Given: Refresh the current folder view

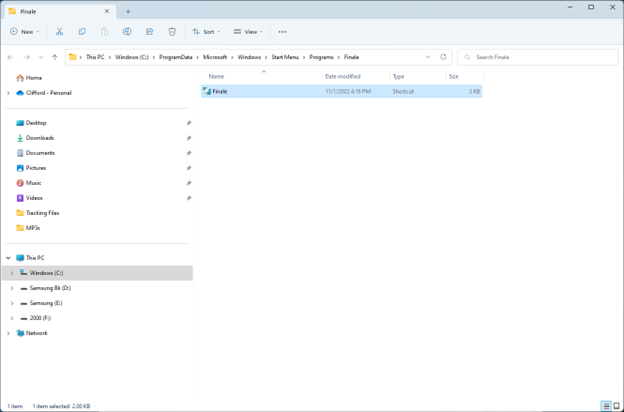Looking at the screenshot, I should (x=443, y=57).
